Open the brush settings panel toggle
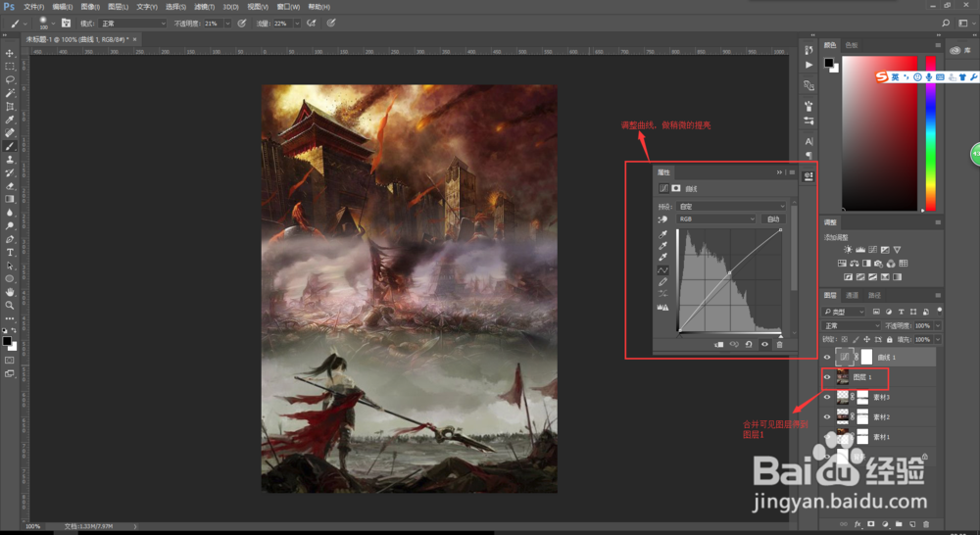The height and width of the screenshot is (535, 980). [66, 24]
